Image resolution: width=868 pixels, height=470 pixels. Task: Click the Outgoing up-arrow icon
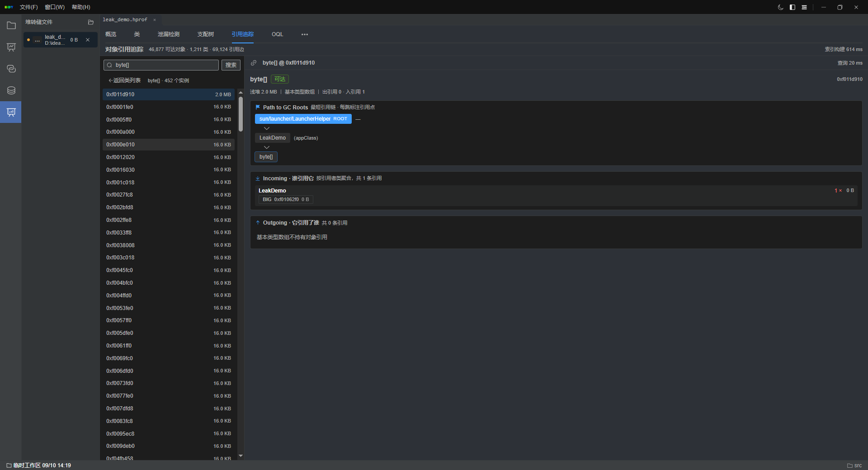click(258, 223)
